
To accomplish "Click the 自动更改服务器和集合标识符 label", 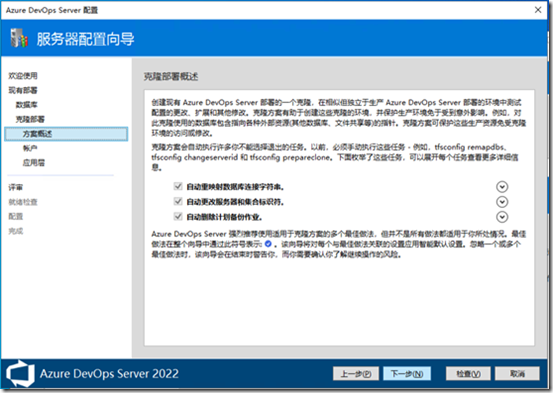I will pos(235,202).
